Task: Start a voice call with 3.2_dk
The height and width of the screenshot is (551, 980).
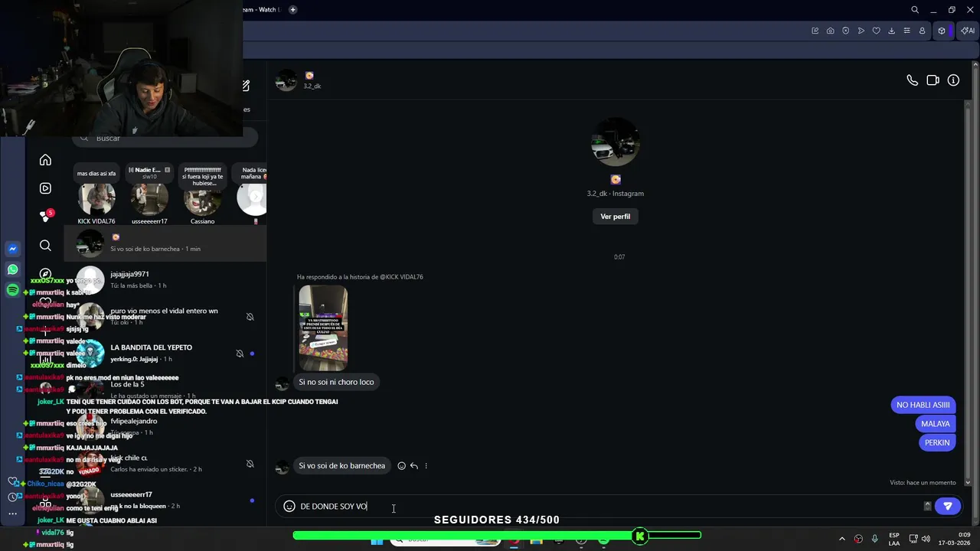Action: tap(912, 80)
